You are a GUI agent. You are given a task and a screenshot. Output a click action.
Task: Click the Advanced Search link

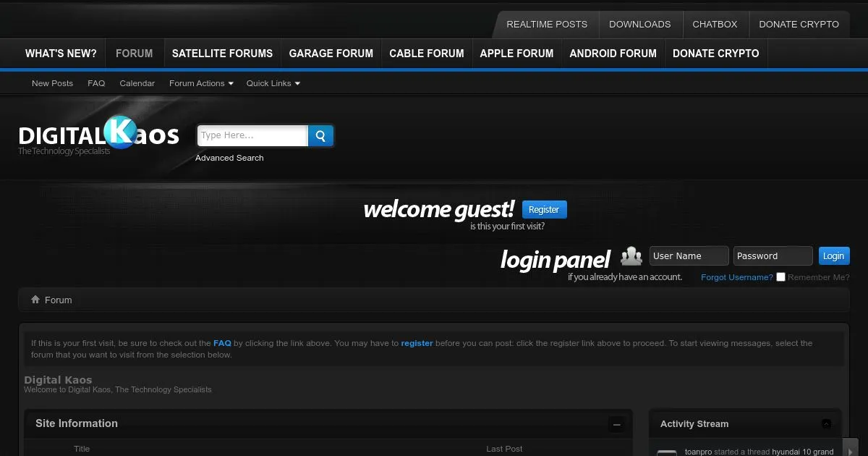click(229, 158)
